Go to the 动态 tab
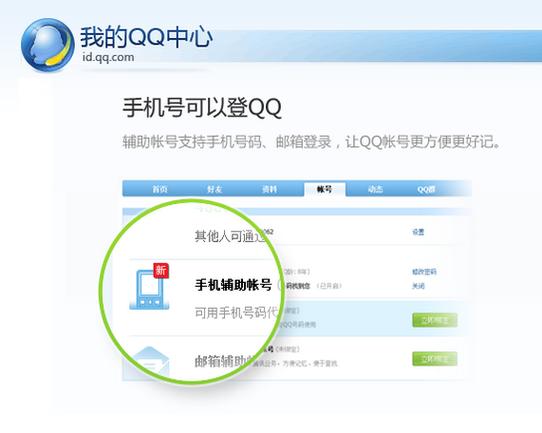The height and width of the screenshot is (433, 542). click(x=375, y=189)
